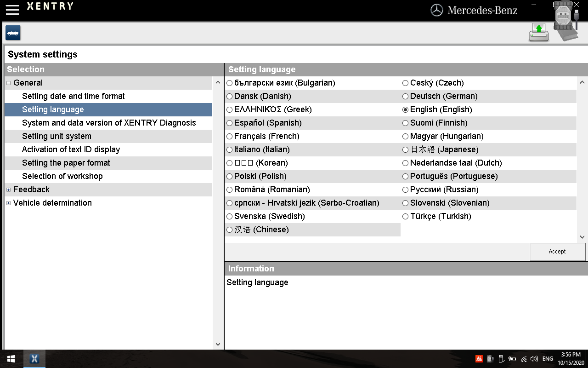Click language list scrollbar down arrow
The image size is (588, 368).
[x=582, y=237]
